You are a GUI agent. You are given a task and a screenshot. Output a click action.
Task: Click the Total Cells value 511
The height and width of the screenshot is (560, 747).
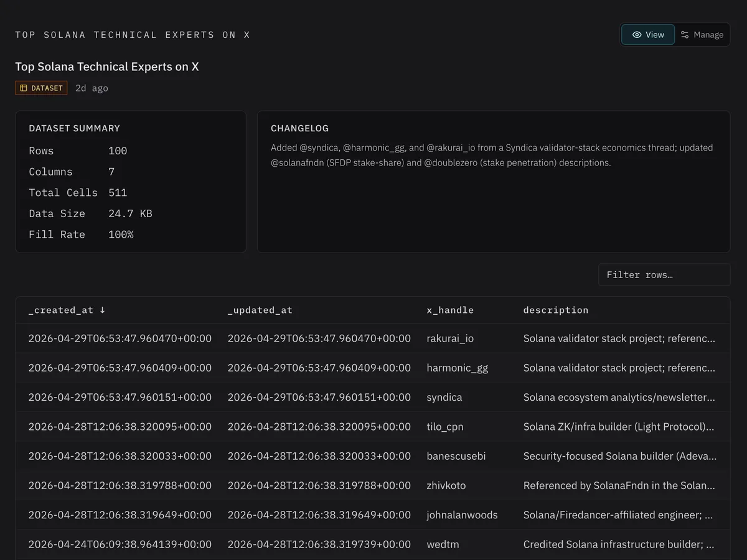pyautogui.click(x=118, y=193)
